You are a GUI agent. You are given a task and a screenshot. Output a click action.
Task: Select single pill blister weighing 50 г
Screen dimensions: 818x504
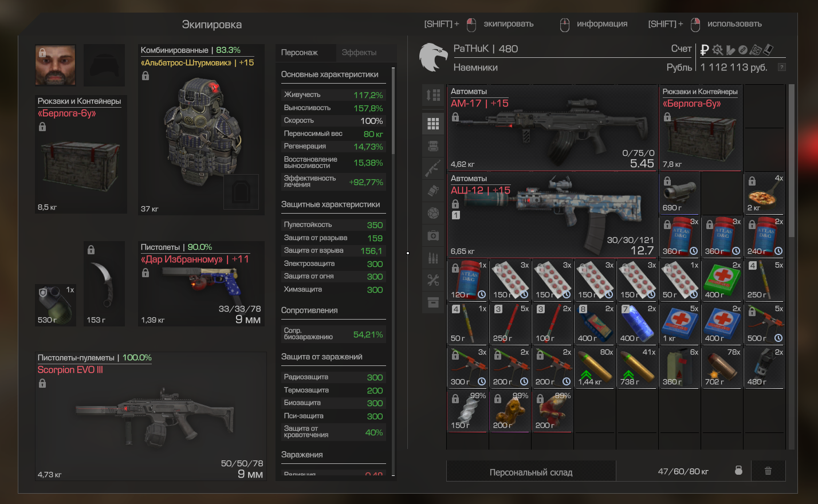click(679, 280)
